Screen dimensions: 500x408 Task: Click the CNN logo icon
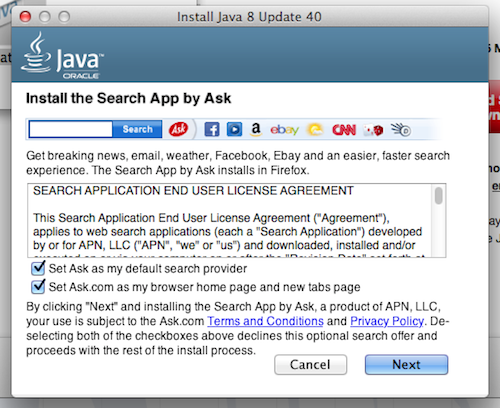click(344, 130)
